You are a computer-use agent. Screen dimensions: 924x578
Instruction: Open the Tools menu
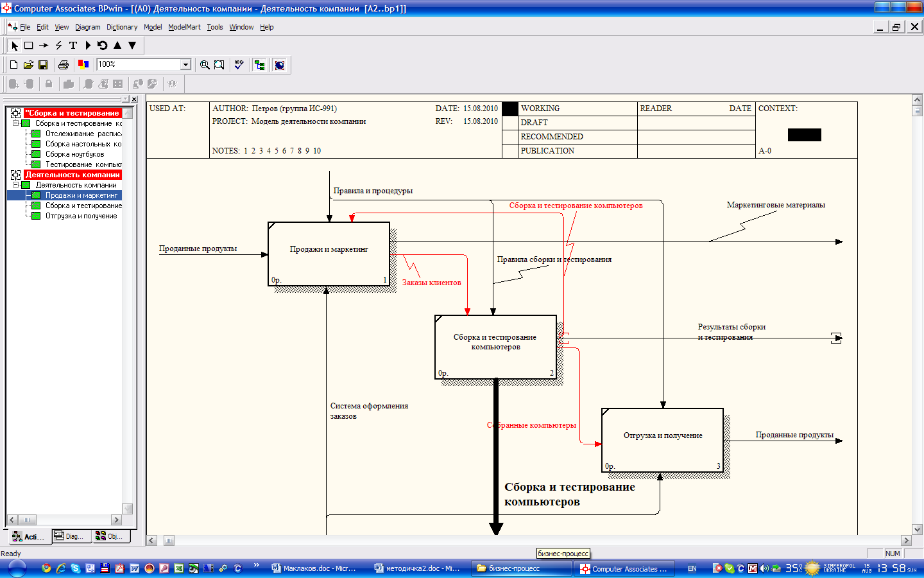tap(215, 27)
